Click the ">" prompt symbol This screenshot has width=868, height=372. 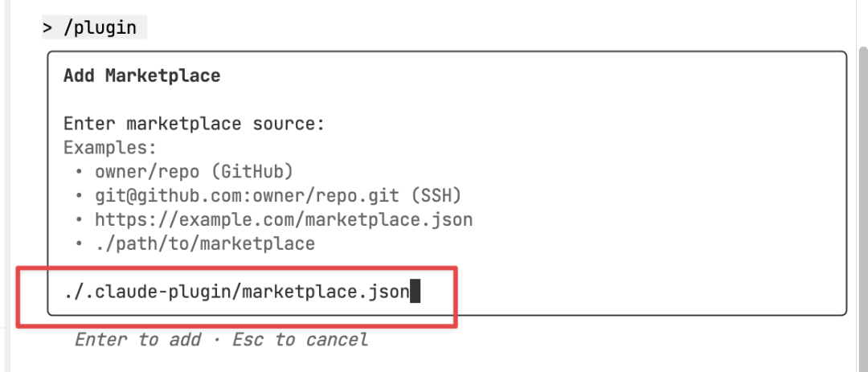click(47, 28)
